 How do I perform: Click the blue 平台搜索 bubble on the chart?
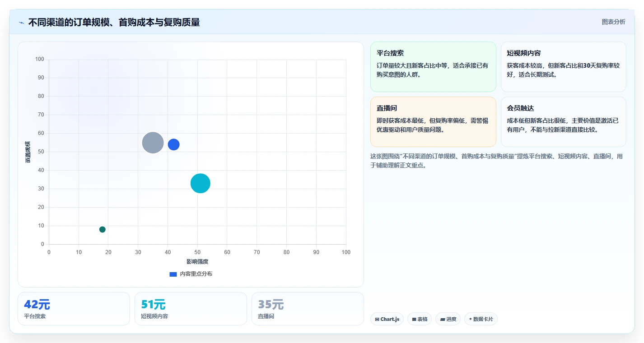click(174, 144)
